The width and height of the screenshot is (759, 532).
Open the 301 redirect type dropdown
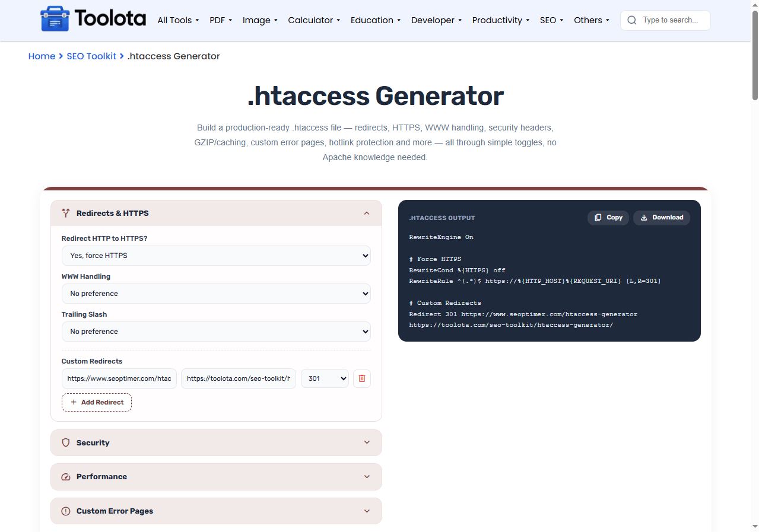tap(325, 378)
